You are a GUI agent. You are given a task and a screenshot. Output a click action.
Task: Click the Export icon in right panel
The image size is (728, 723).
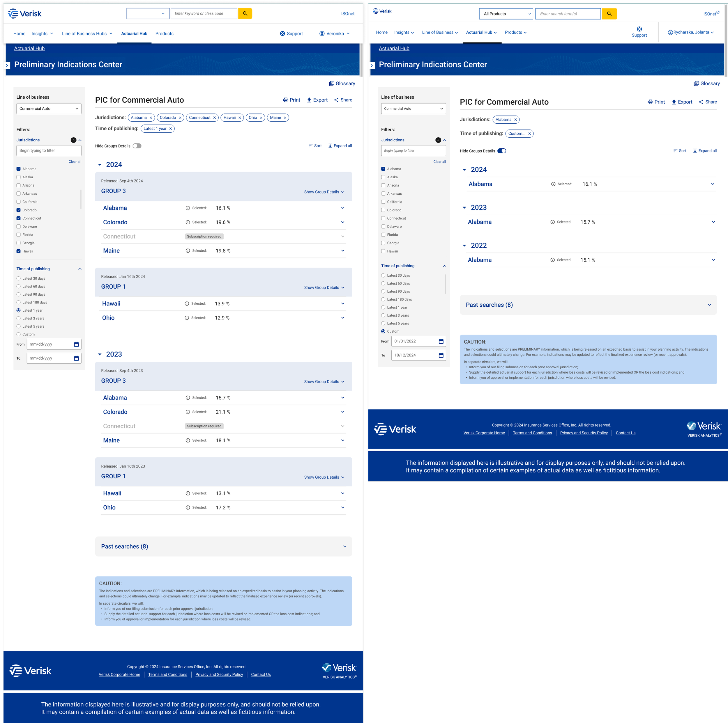[x=674, y=102]
